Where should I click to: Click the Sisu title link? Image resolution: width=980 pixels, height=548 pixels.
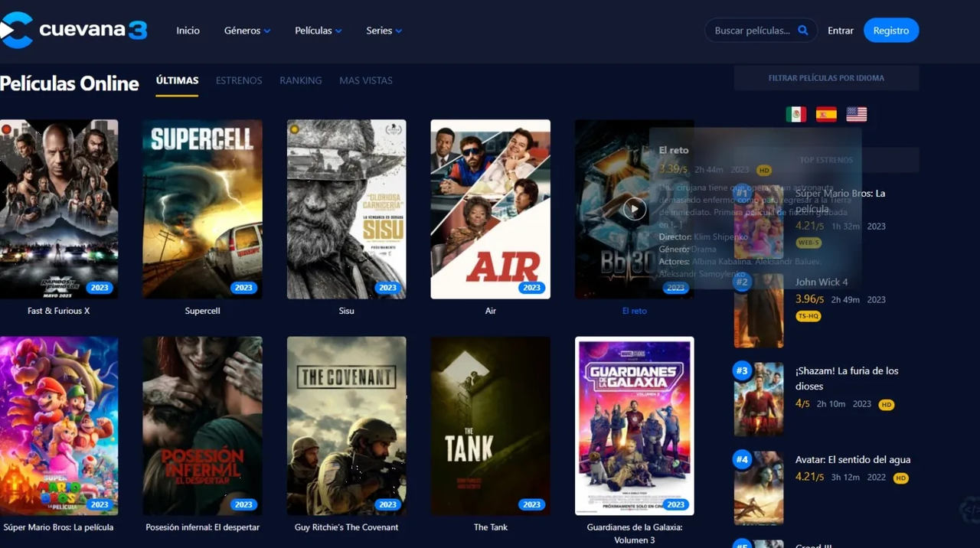coord(346,311)
